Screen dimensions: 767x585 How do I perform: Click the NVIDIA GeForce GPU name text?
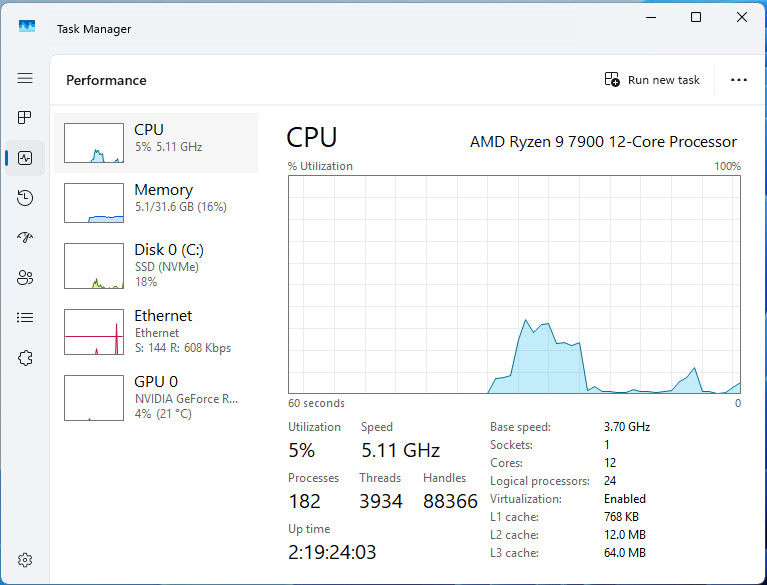(186, 399)
